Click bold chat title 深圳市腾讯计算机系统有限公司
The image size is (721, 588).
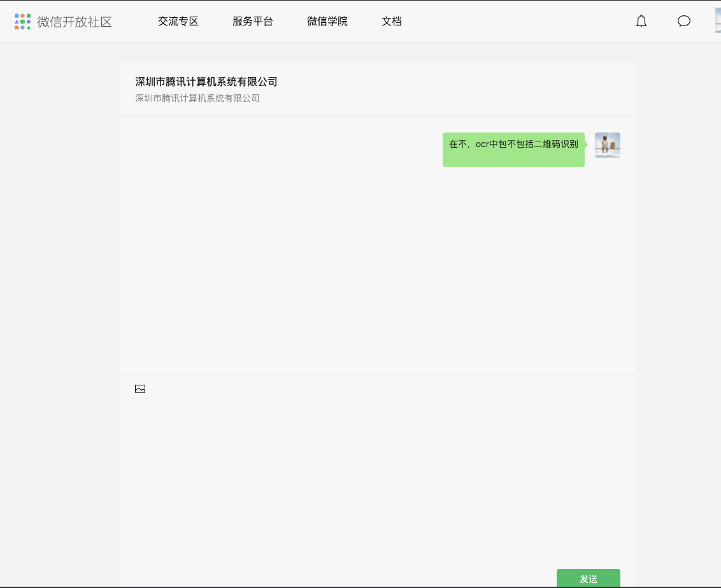click(x=206, y=82)
